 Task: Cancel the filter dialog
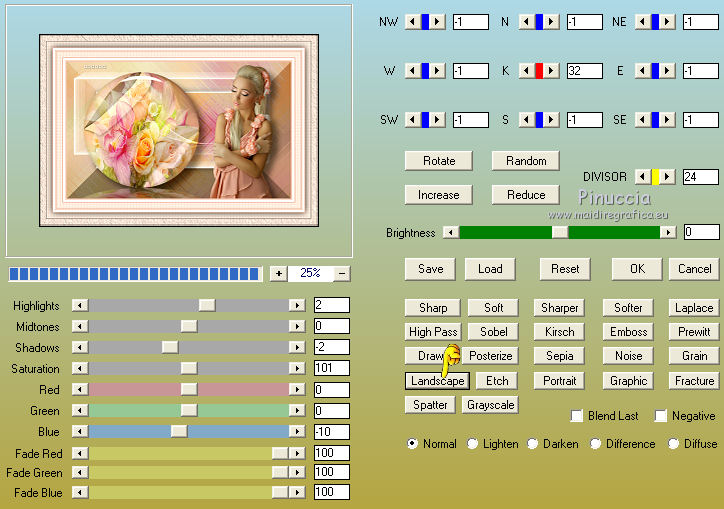pos(694,269)
